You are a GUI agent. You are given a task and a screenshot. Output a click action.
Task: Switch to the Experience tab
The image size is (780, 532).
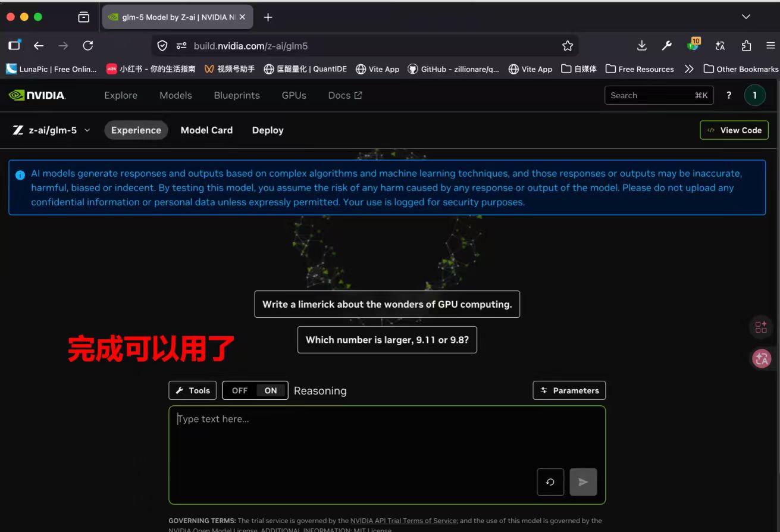[x=136, y=130]
